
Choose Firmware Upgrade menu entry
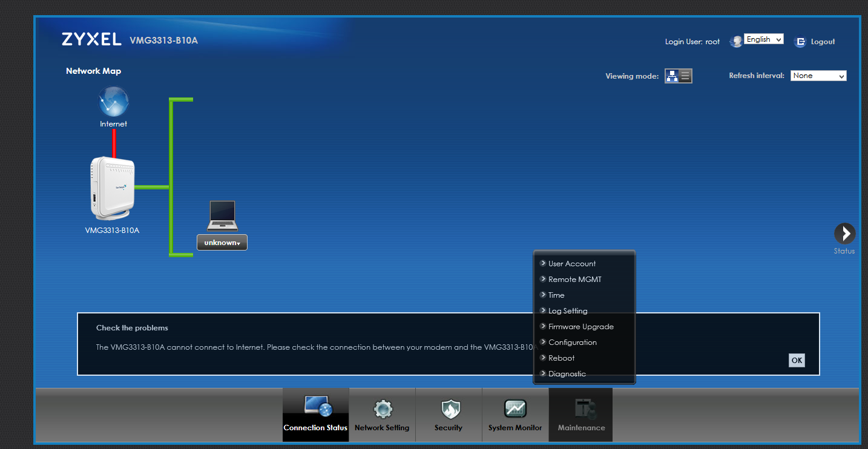click(x=581, y=326)
